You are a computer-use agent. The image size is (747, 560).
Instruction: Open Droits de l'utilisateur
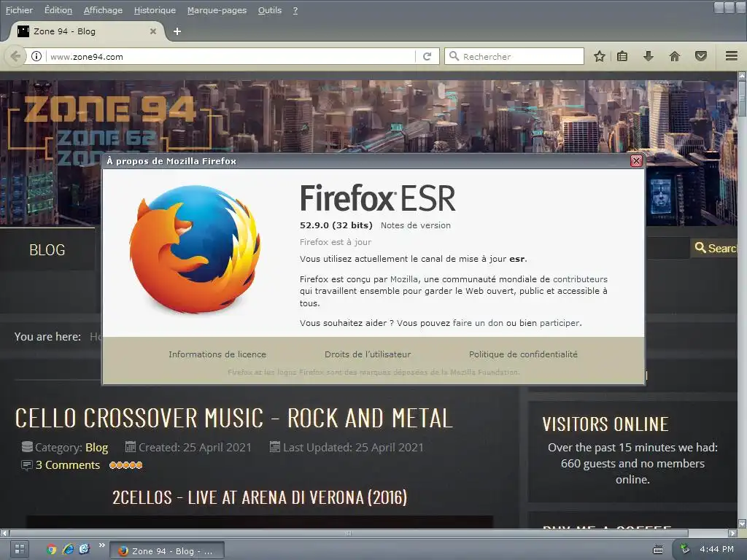(x=368, y=354)
